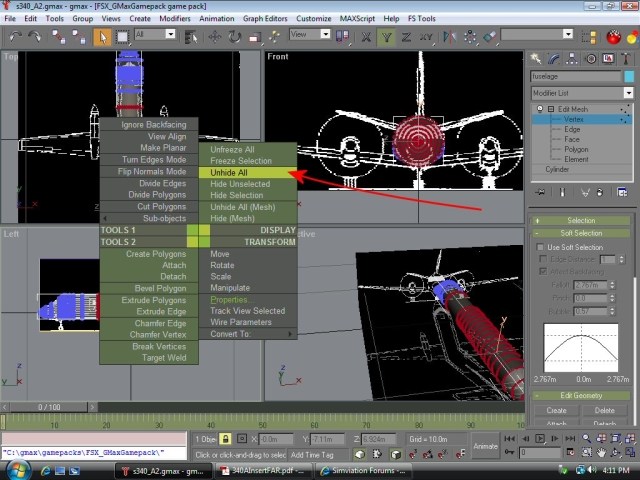Image resolution: width=640 pixels, height=480 pixels.
Task: Toggle the Edit Mesh modifier lightbulb
Action: click(540, 109)
